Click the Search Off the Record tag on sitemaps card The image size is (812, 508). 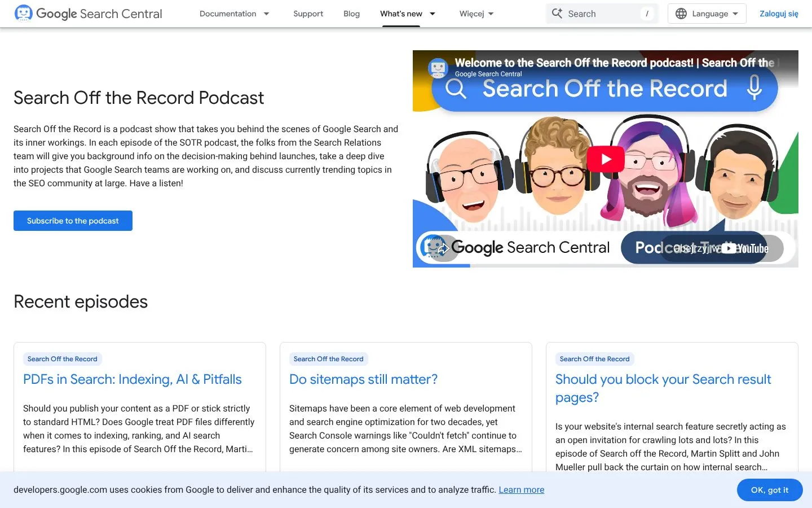328,359
